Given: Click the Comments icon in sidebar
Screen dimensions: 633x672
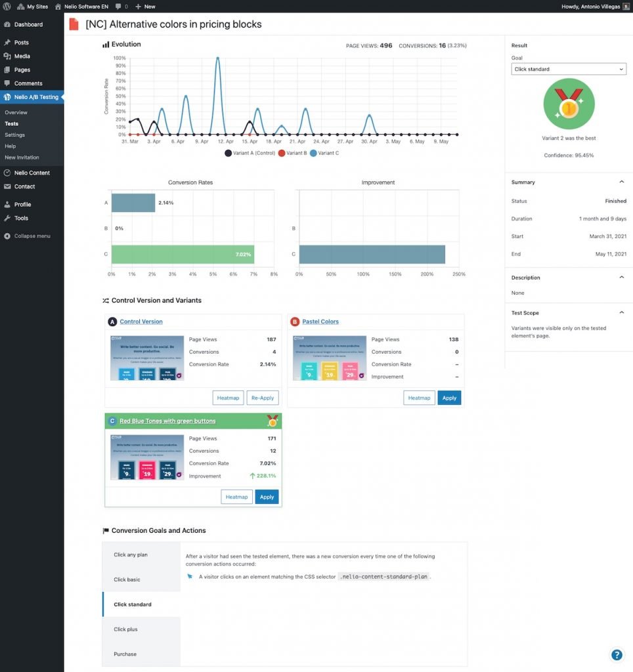Looking at the screenshot, I should (7, 83).
